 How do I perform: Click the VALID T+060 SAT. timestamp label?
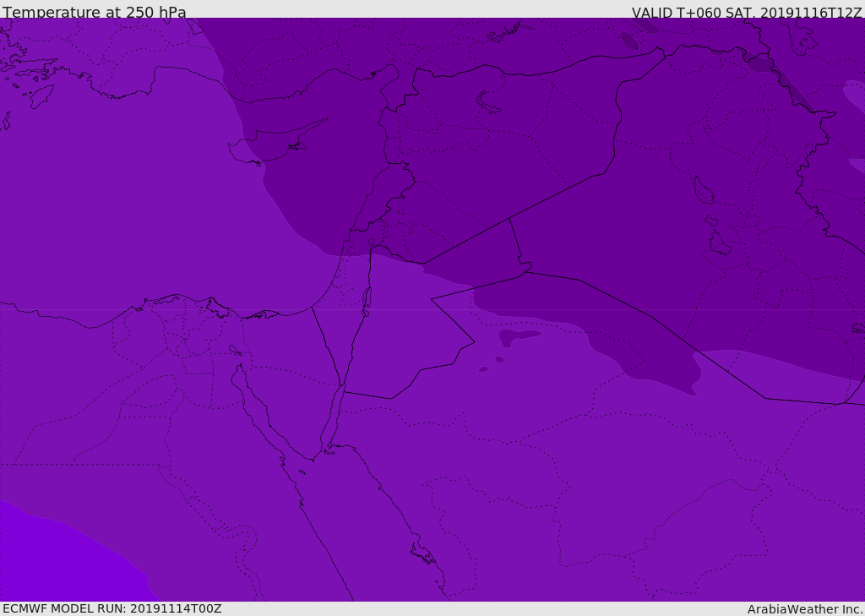[747, 13]
